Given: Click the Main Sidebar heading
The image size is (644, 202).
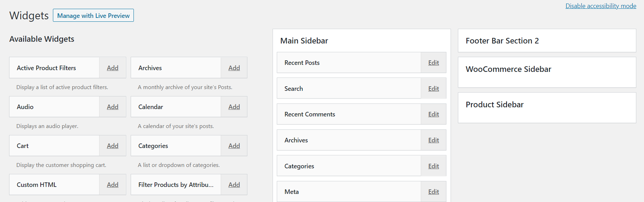Looking at the screenshot, I should click(304, 41).
